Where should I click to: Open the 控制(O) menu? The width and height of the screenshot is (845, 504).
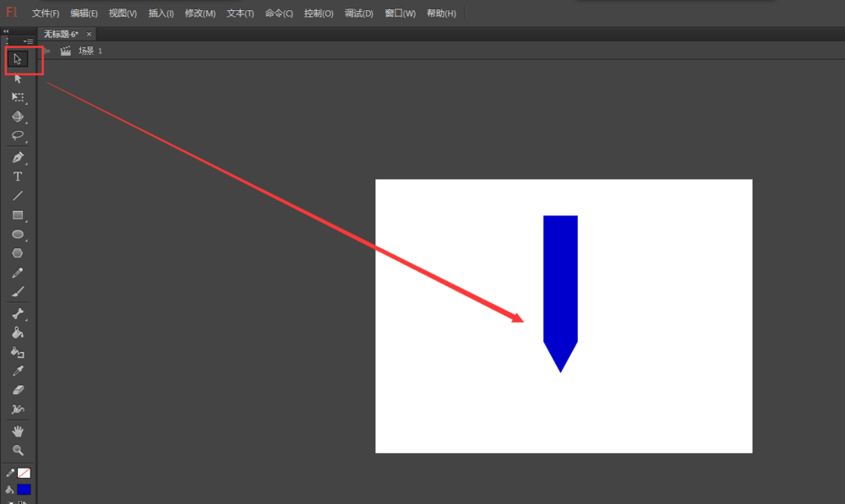click(x=318, y=14)
